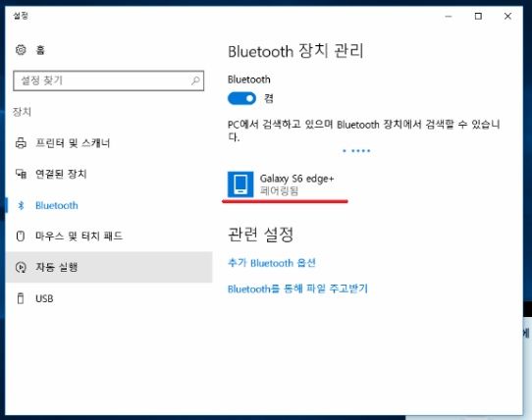Click the 페어링됨 status text
This screenshot has height=420, width=532.
click(x=279, y=190)
